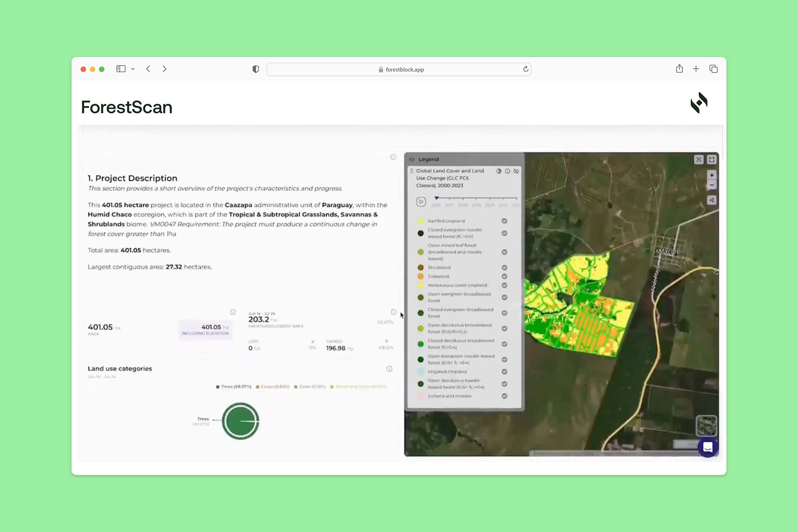
Task: Click the Trees donut chart
Action: point(241,421)
